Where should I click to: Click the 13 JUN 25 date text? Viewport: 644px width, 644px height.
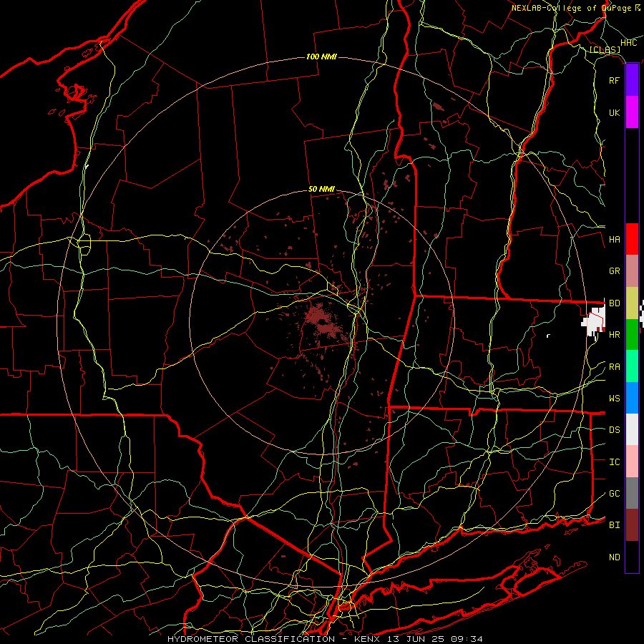click(x=417, y=639)
